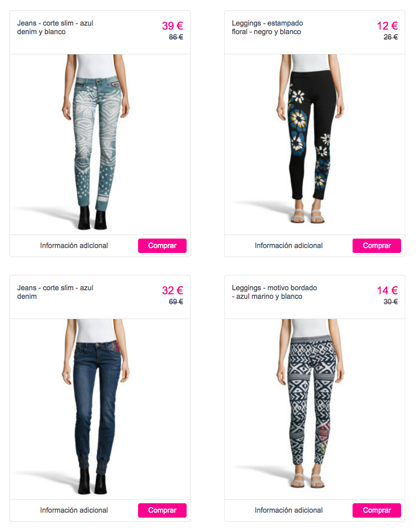Open the dark denim jeans product photo
Screen dimensions: 420x532
[x=100, y=409]
